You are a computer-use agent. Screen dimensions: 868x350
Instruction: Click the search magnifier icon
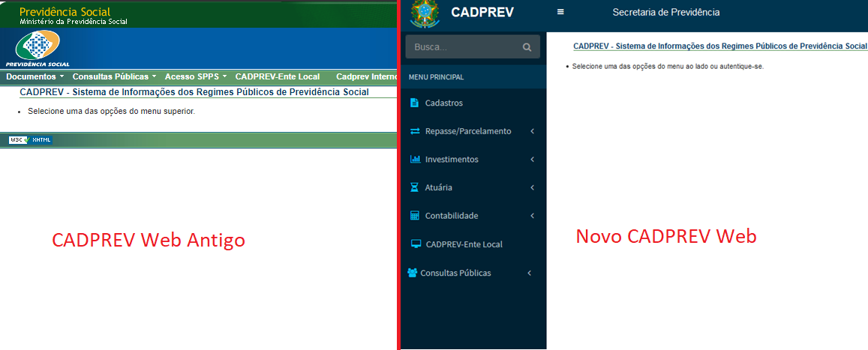coord(527,47)
